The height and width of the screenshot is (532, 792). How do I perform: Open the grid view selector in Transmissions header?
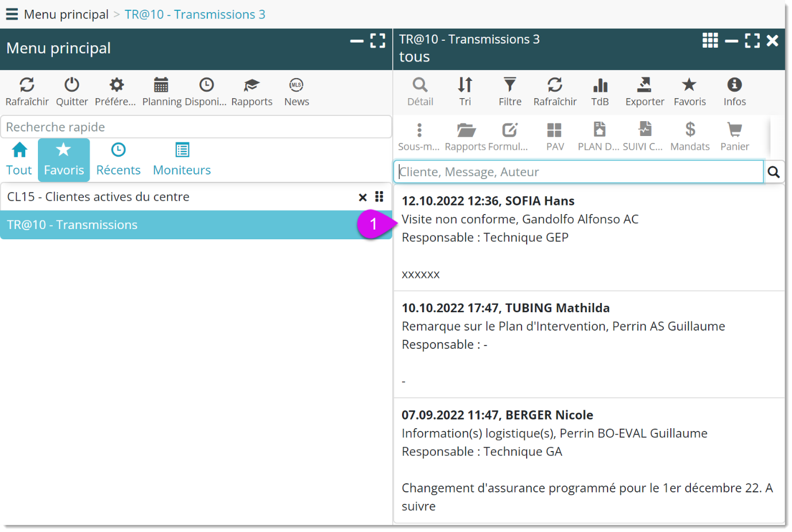tap(710, 40)
